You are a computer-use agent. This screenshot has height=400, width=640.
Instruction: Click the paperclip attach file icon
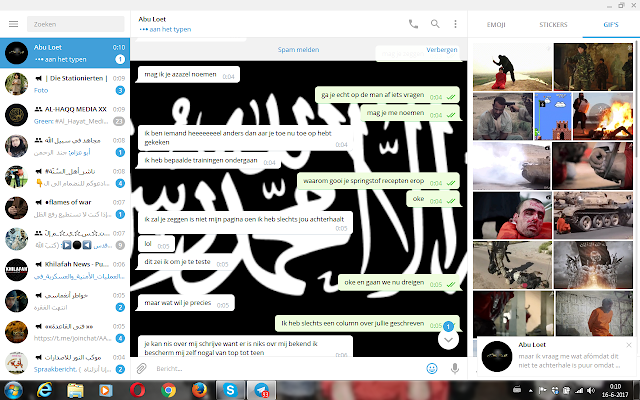point(141,369)
